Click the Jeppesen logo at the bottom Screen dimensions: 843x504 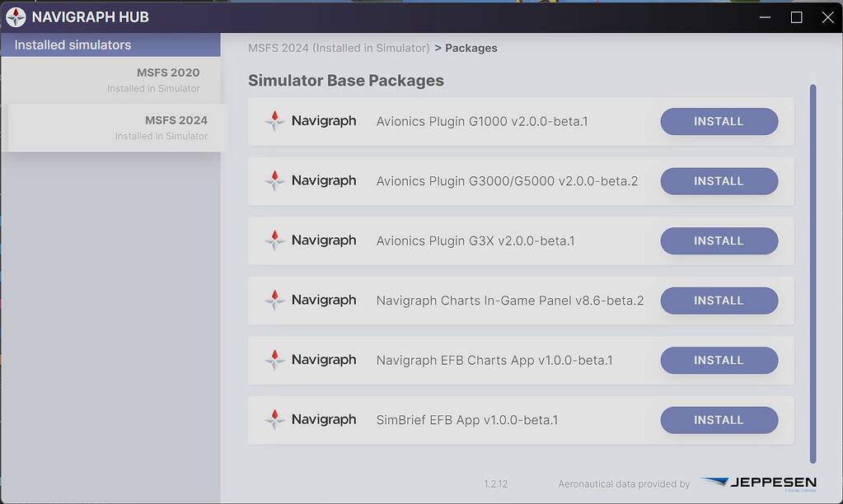[757, 482]
